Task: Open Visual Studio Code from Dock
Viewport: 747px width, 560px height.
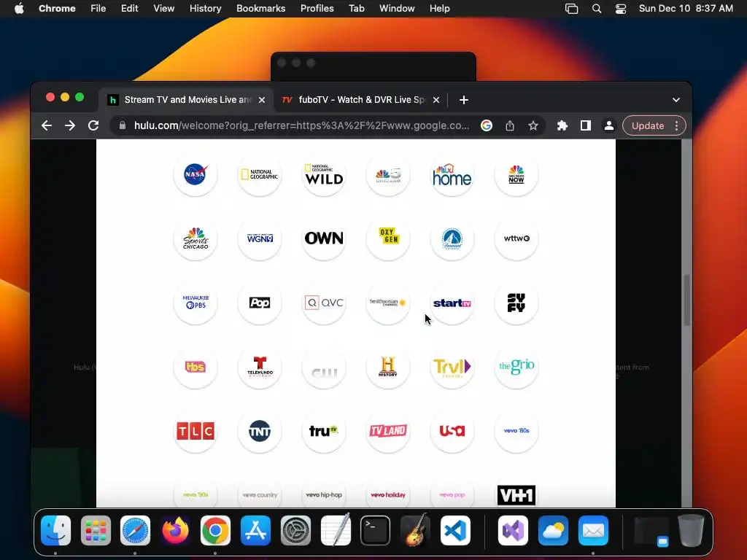Action: pyautogui.click(x=455, y=531)
